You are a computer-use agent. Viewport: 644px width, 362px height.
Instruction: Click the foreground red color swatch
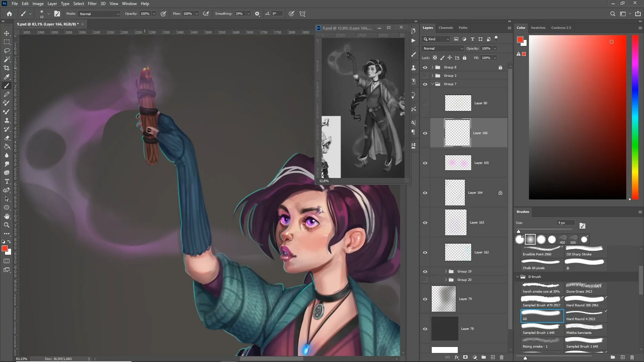pos(4,248)
